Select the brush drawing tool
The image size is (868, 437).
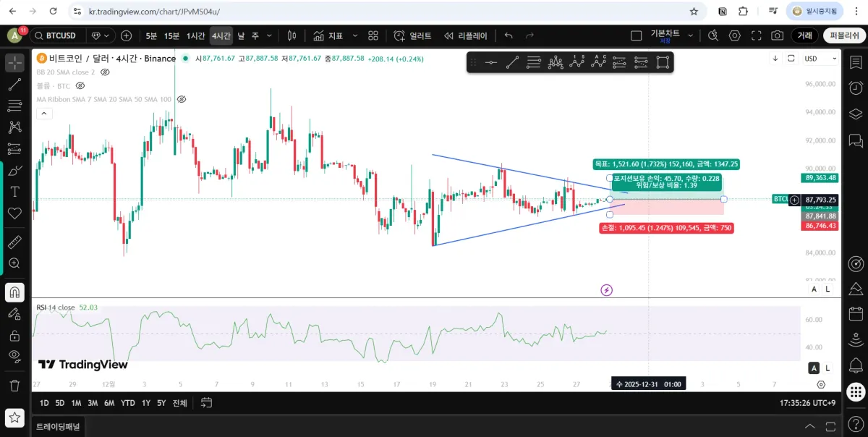click(14, 171)
